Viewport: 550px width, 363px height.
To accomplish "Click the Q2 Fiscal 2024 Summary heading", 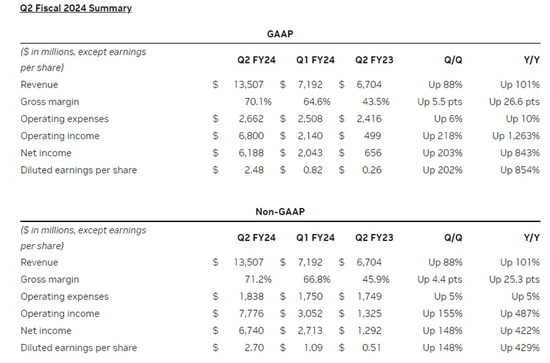I will click(x=76, y=8).
